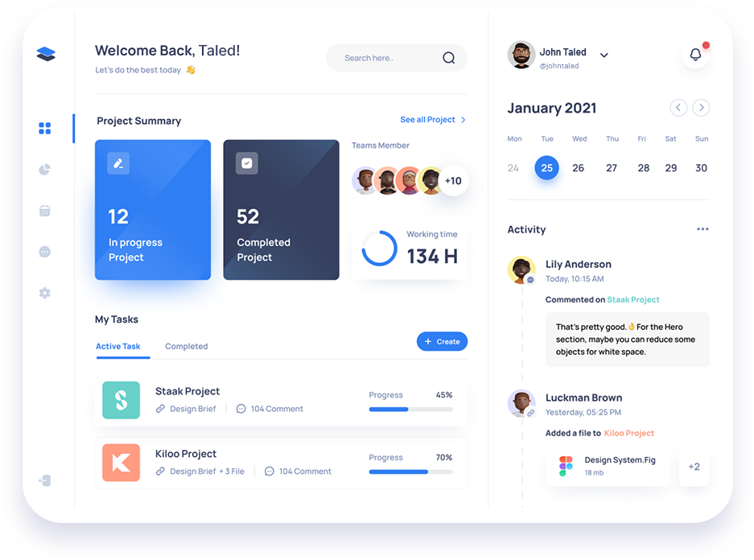Open the calendar icon in sidebar
The height and width of the screenshot is (560, 754).
tap(45, 211)
